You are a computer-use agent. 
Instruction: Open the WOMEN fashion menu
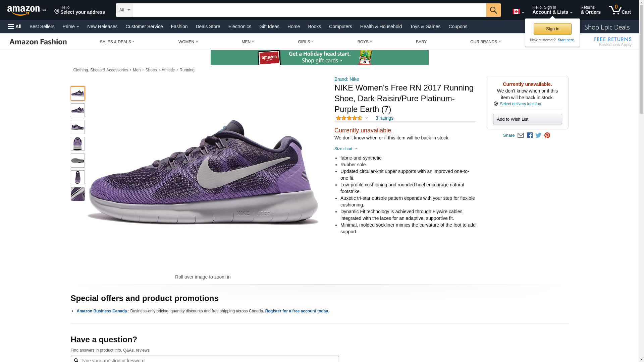(x=188, y=42)
